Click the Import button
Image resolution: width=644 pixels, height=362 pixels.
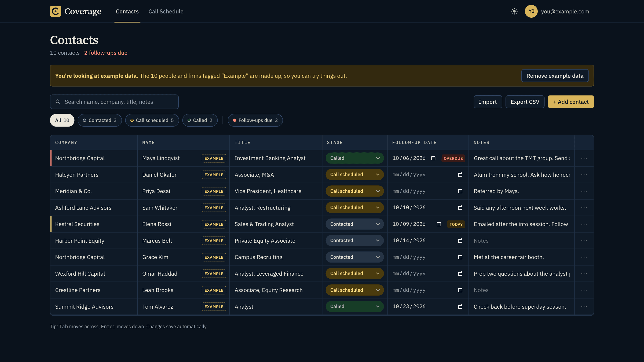click(x=488, y=102)
